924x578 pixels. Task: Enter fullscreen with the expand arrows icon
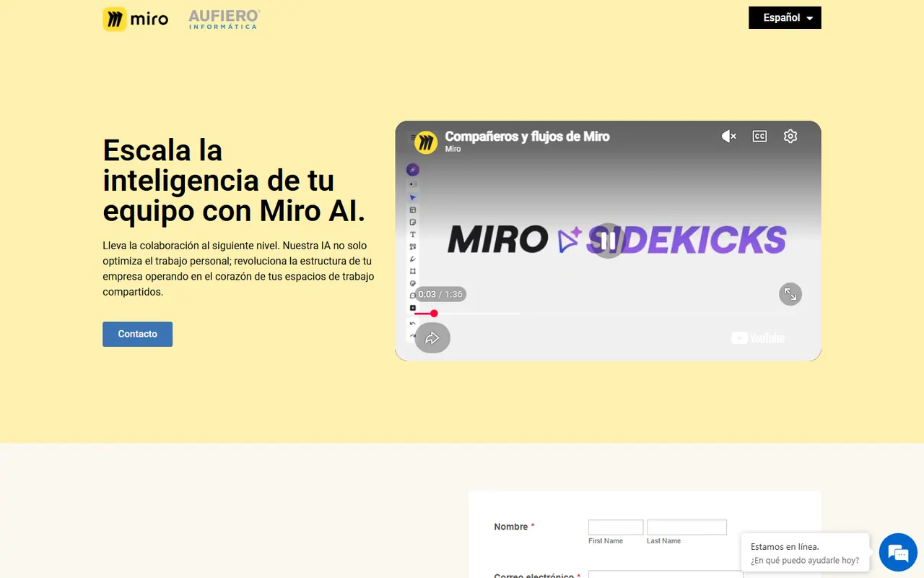pyautogui.click(x=790, y=294)
